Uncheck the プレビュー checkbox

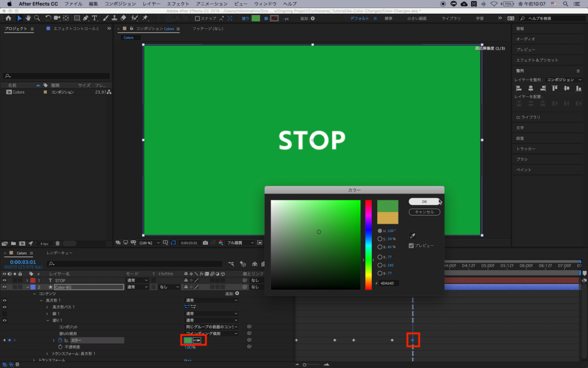pos(411,246)
